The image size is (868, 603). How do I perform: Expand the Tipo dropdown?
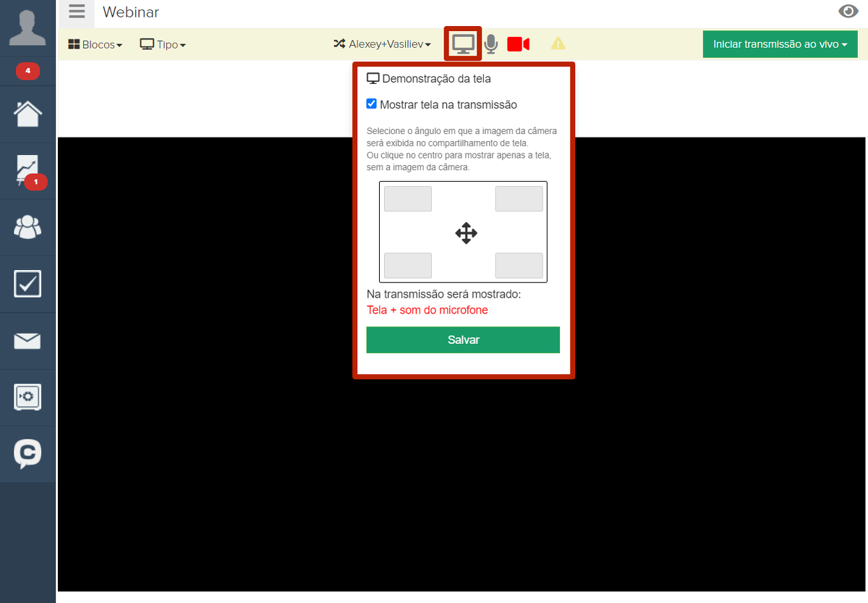click(163, 45)
